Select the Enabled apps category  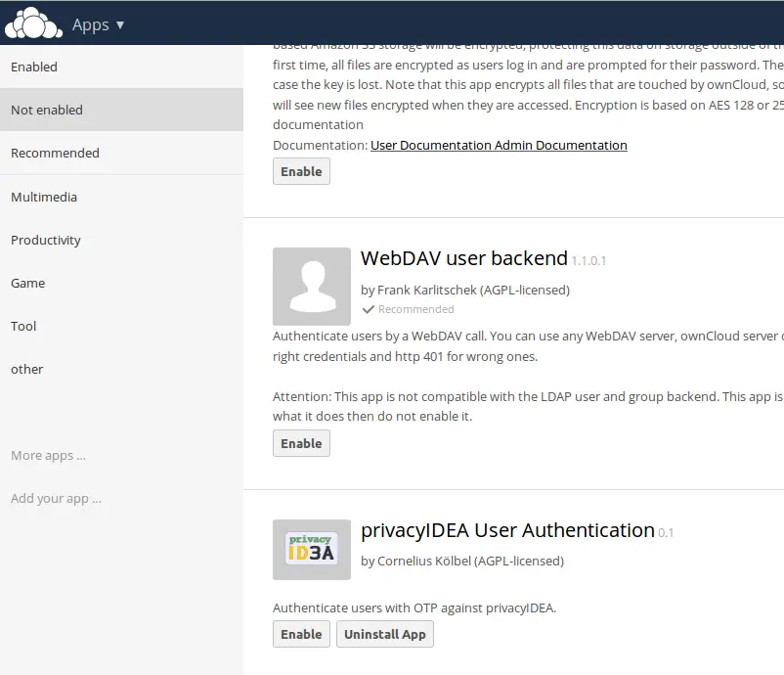(121, 67)
